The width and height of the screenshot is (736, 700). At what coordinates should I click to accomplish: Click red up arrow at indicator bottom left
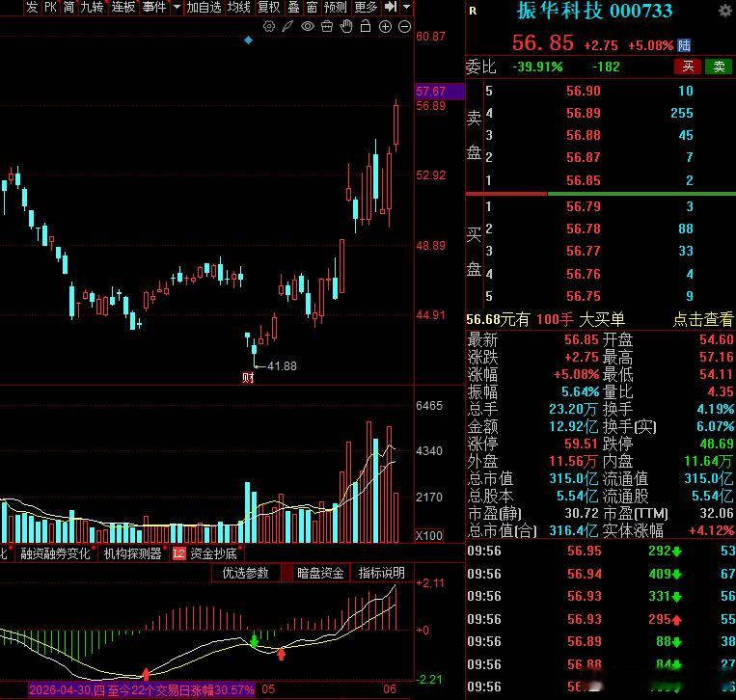click(x=146, y=674)
